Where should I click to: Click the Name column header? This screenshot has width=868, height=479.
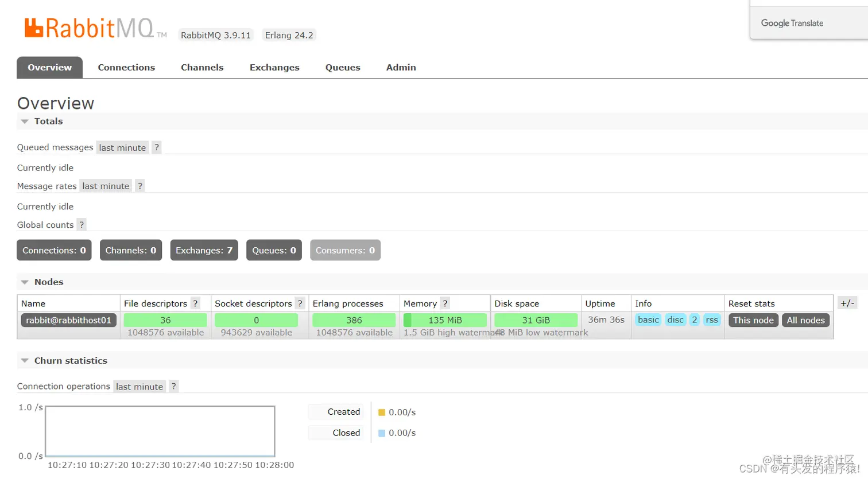(33, 303)
